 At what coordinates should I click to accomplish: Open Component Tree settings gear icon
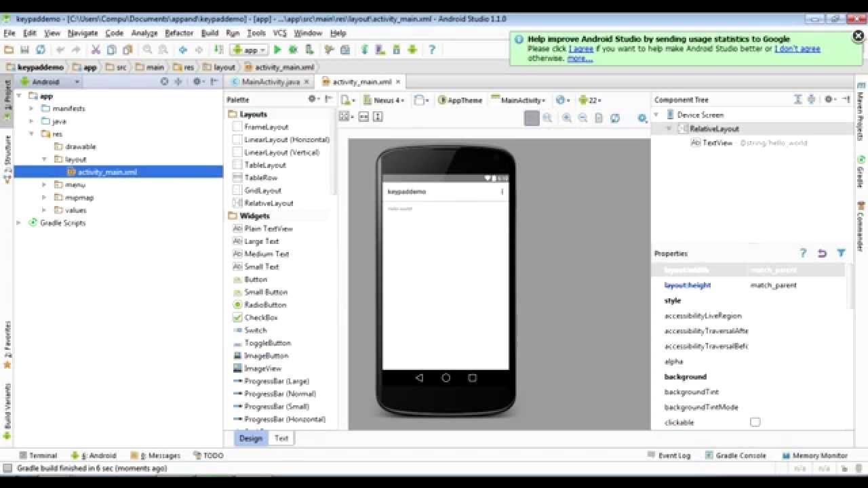click(829, 99)
